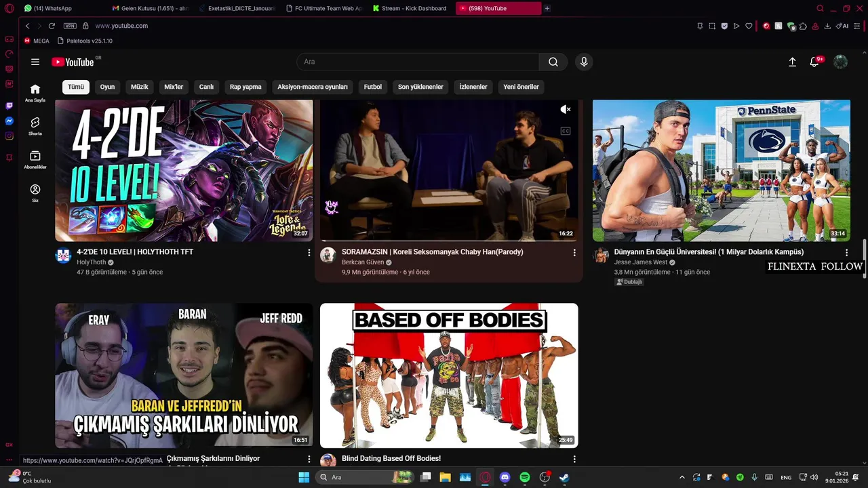Open Abonelikler in the sidebar
This screenshot has width=868, height=488.
tap(35, 160)
